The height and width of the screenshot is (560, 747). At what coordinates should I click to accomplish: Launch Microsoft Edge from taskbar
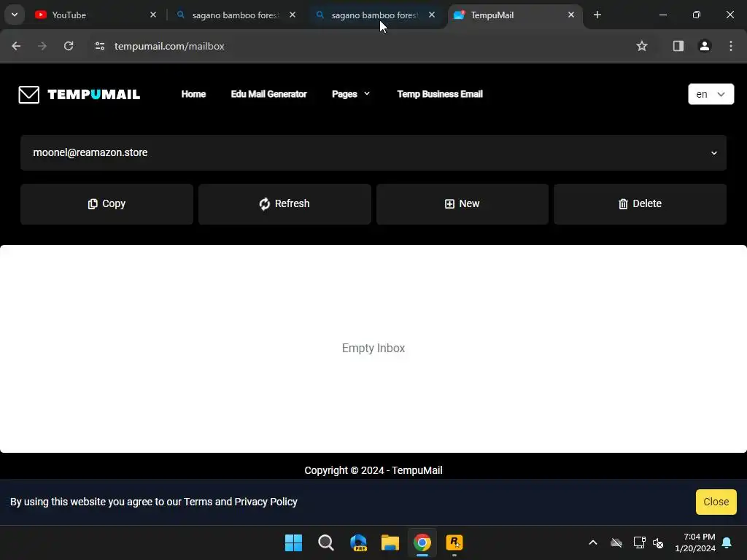tap(358, 542)
